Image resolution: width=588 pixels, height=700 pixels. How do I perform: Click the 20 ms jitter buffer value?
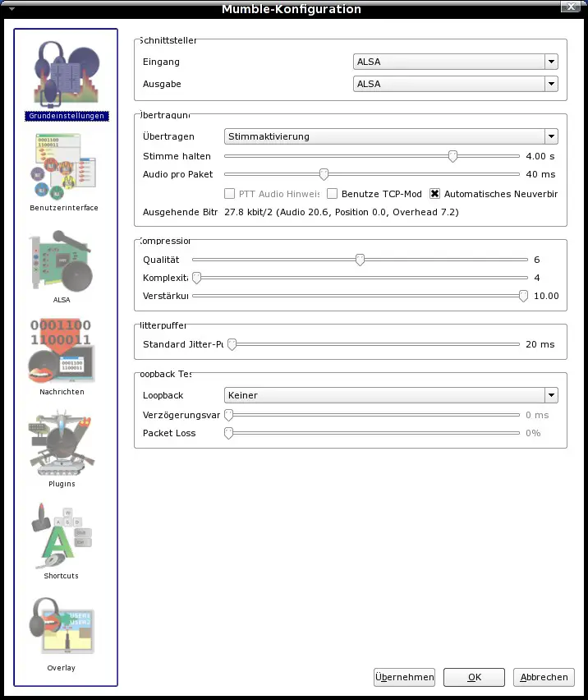[540, 344]
